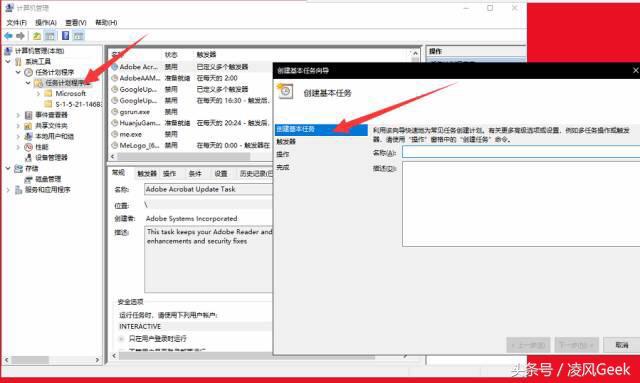The height and width of the screenshot is (383, 640).
Task: Select the 服务和应用程序 icon
Action: [x=18, y=189]
